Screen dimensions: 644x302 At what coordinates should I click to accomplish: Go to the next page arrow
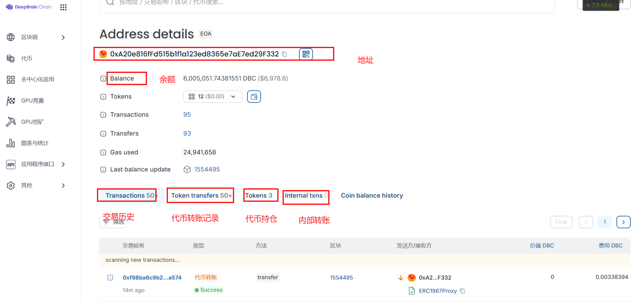(x=623, y=222)
